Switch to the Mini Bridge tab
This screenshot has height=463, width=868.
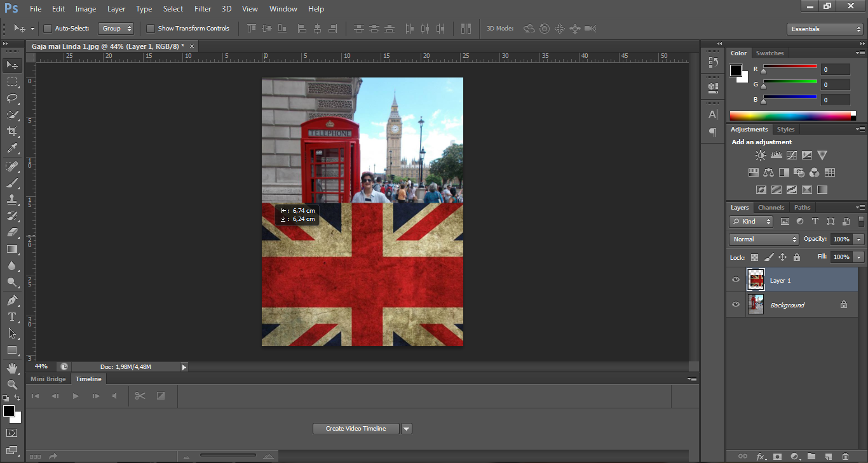[48, 379]
